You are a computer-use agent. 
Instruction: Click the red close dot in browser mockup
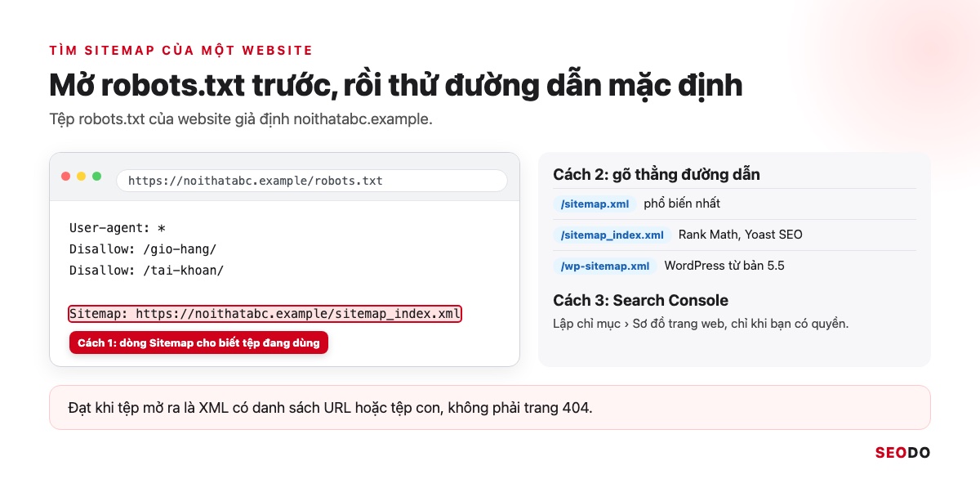click(66, 177)
